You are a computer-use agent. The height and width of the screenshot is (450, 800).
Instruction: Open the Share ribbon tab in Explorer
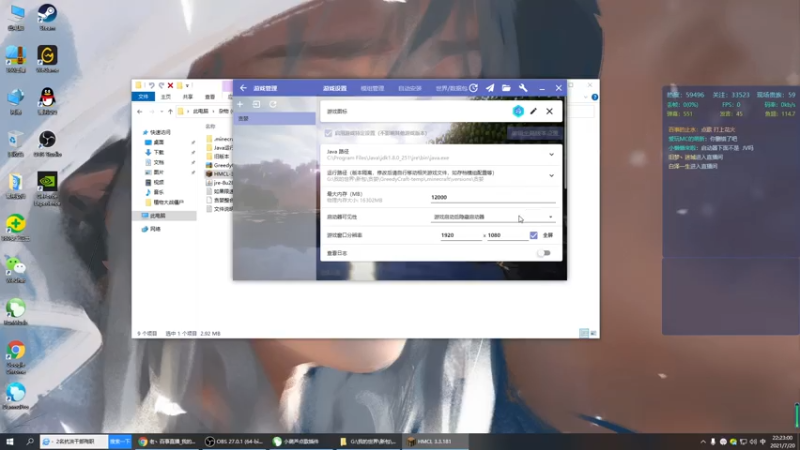click(188, 96)
